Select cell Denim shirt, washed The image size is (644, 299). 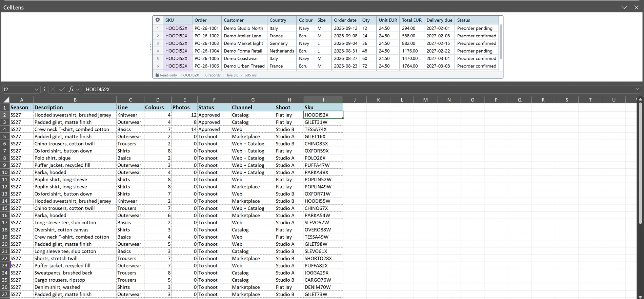click(75, 287)
